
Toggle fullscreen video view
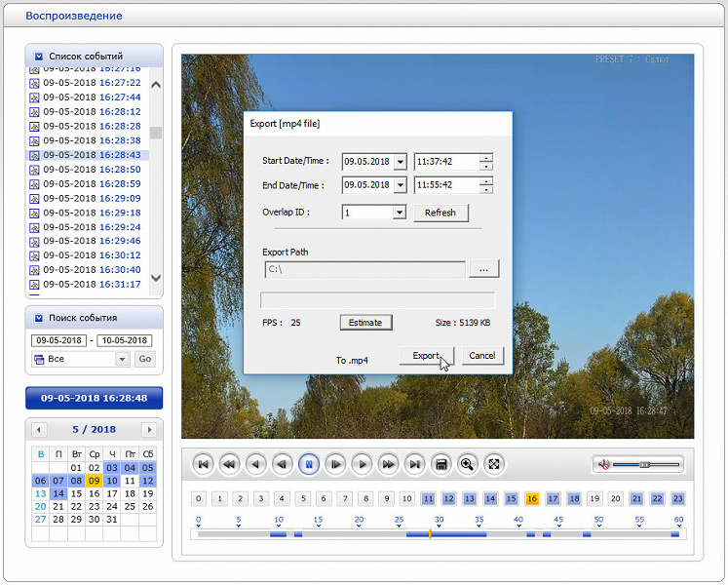(x=493, y=465)
